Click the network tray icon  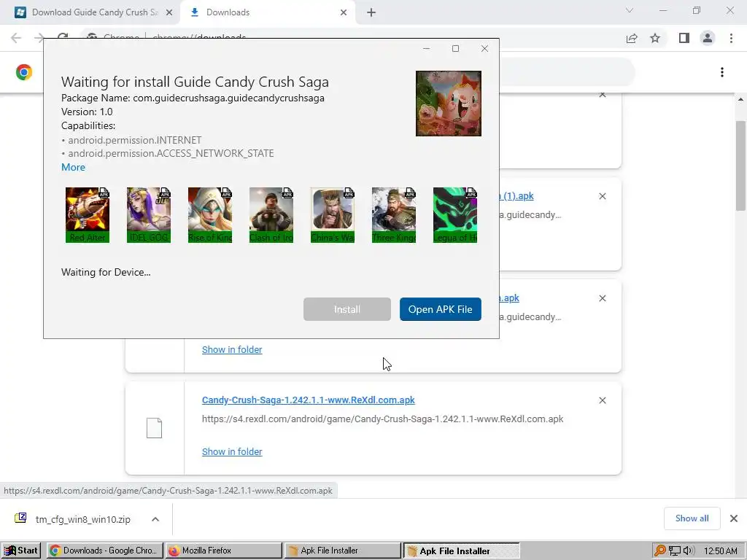click(675, 551)
